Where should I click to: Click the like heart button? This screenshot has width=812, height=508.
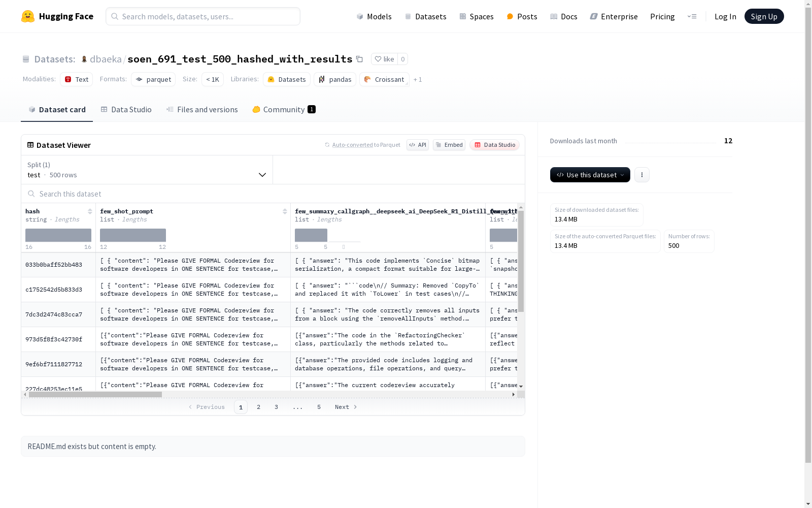384,59
